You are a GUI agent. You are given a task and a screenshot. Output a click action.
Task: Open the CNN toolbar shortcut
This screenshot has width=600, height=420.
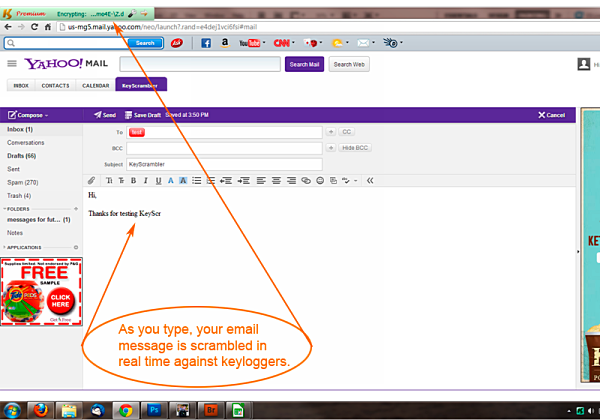283,43
